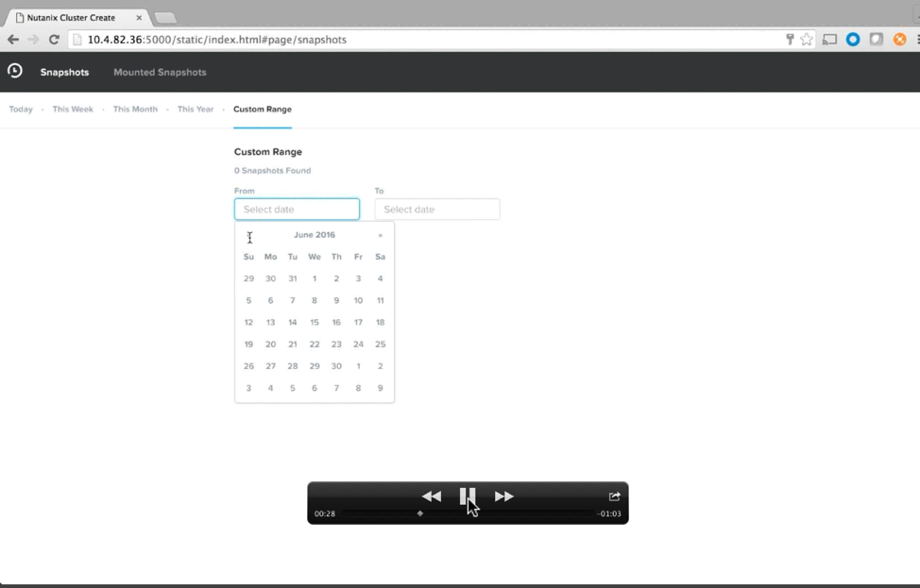
Task: Bookmark page with the star icon
Action: point(807,40)
